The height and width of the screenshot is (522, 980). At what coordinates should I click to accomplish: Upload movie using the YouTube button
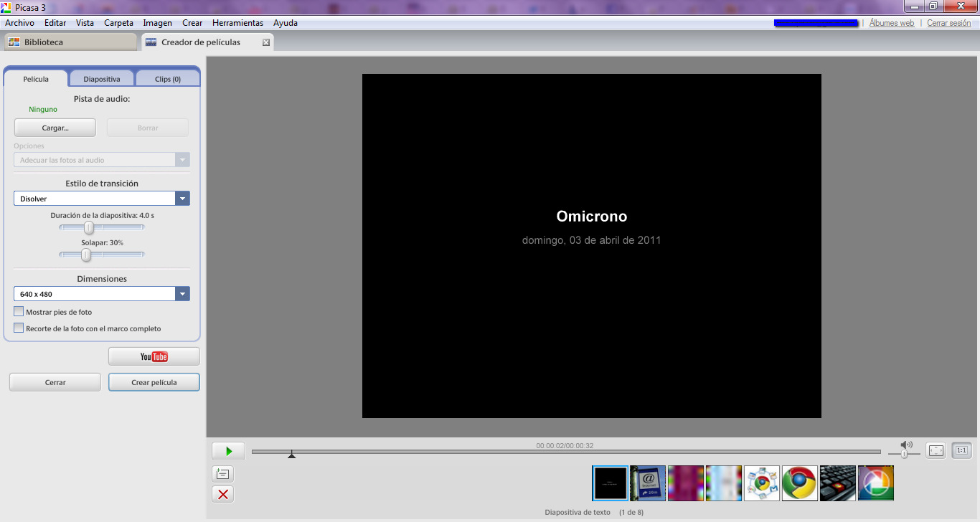point(154,356)
